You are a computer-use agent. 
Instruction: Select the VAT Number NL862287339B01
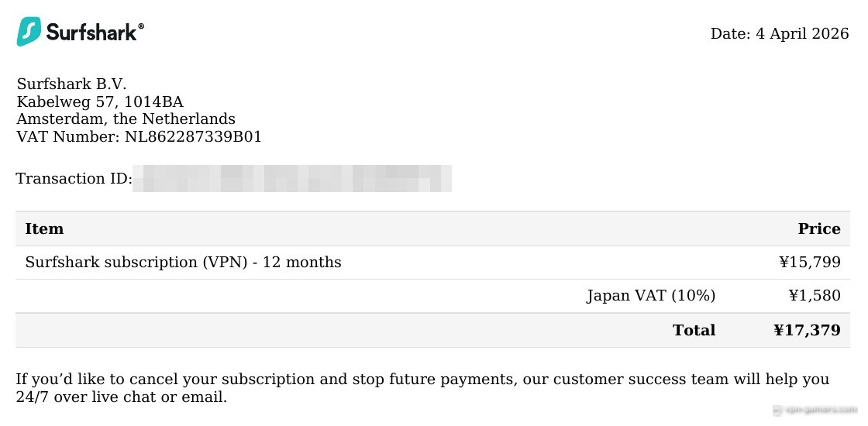click(139, 136)
